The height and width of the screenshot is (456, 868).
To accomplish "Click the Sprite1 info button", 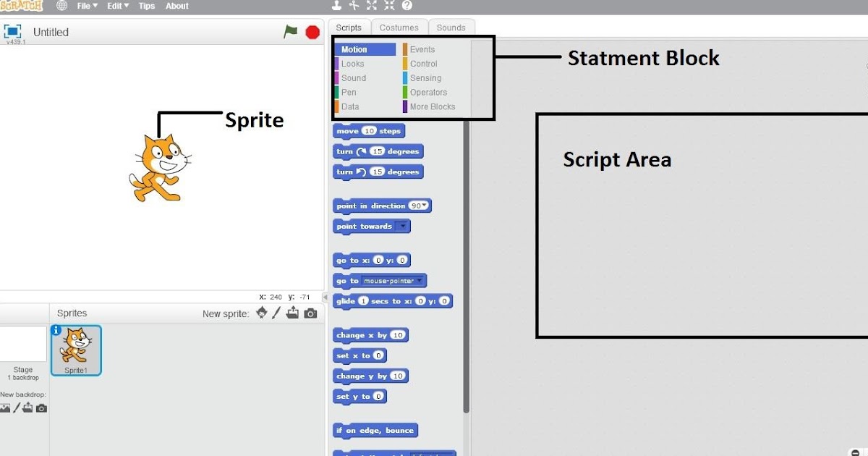I will [x=57, y=329].
